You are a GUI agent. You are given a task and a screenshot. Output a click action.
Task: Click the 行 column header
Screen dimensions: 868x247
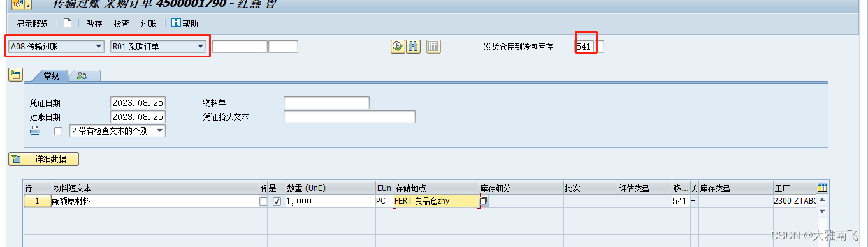(x=38, y=188)
